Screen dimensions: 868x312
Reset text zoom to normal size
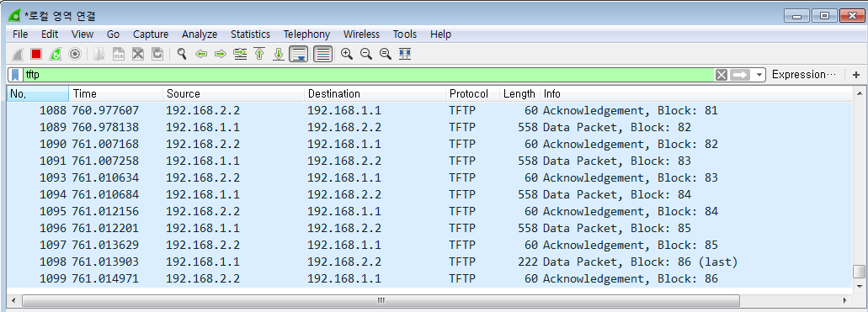[386, 54]
